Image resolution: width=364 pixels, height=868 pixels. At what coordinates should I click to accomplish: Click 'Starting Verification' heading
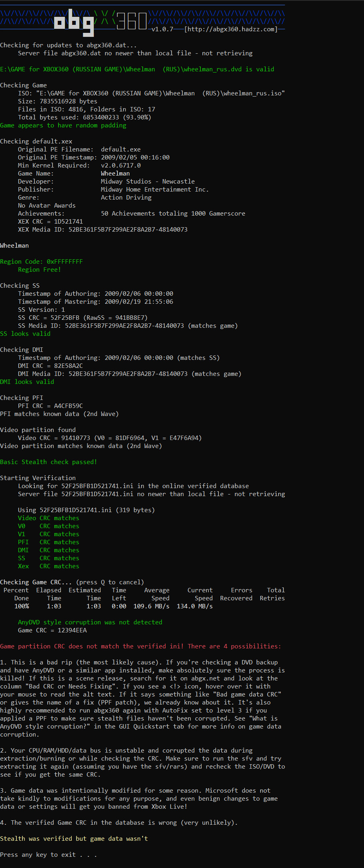38,478
